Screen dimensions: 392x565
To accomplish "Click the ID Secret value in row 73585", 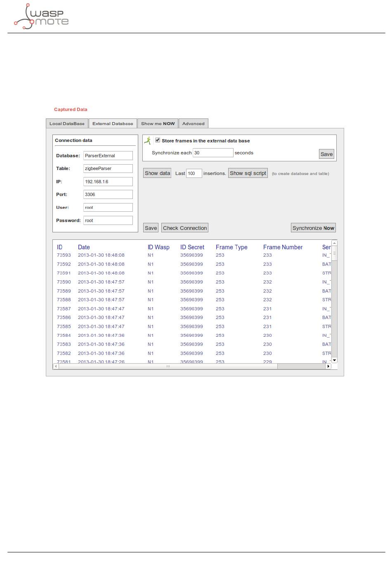I will 191,326.
